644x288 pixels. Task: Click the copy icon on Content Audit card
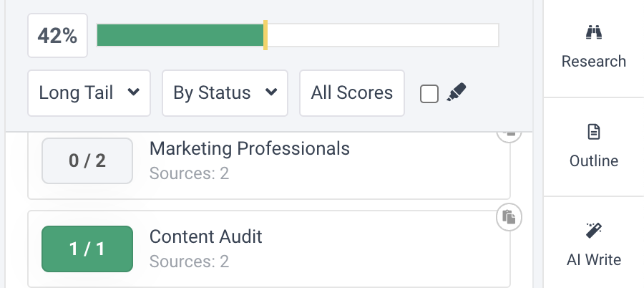[509, 216]
